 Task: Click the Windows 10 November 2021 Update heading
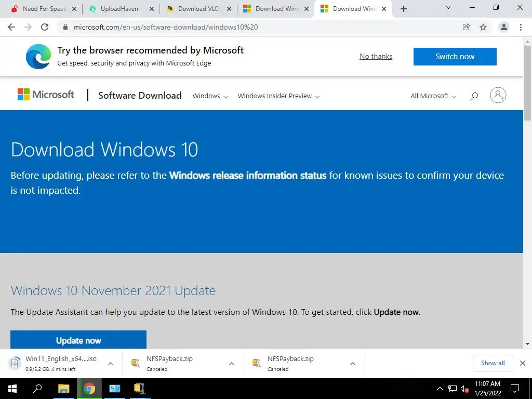click(x=113, y=291)
